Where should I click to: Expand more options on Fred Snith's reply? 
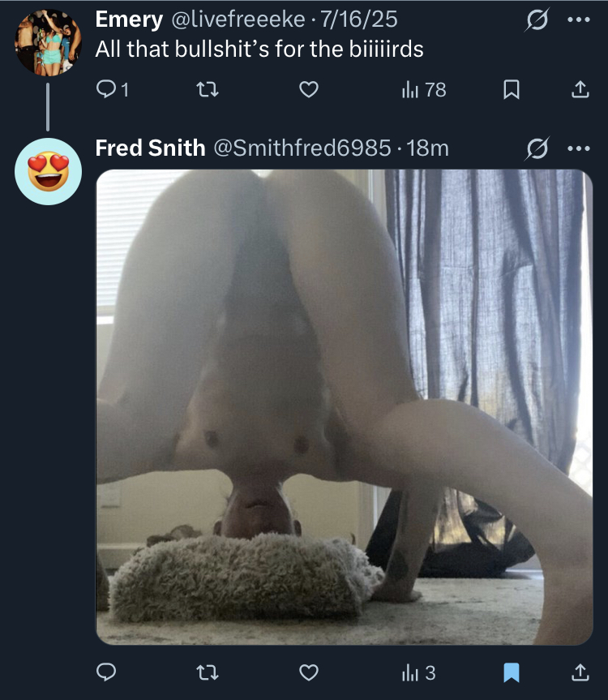[x=579, y=148]
